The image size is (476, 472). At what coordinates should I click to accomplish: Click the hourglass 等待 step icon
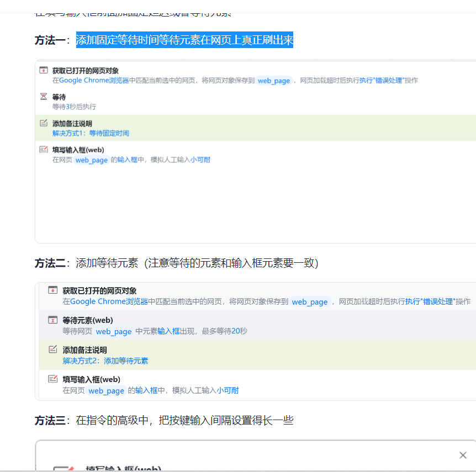coord(44,97)
